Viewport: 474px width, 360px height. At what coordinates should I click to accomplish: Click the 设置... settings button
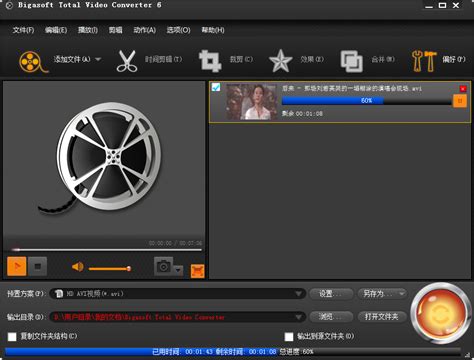pyautogui.click(x=330, y=294)
